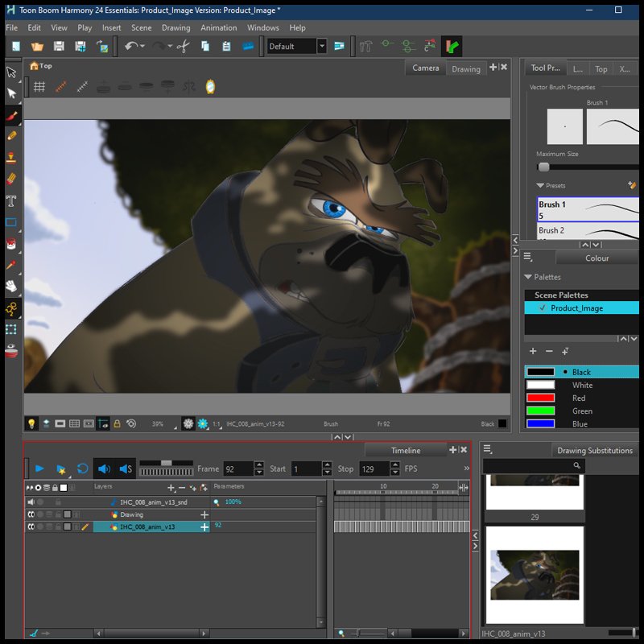Select the Paint bucket tool

click(x=11, y=244)
